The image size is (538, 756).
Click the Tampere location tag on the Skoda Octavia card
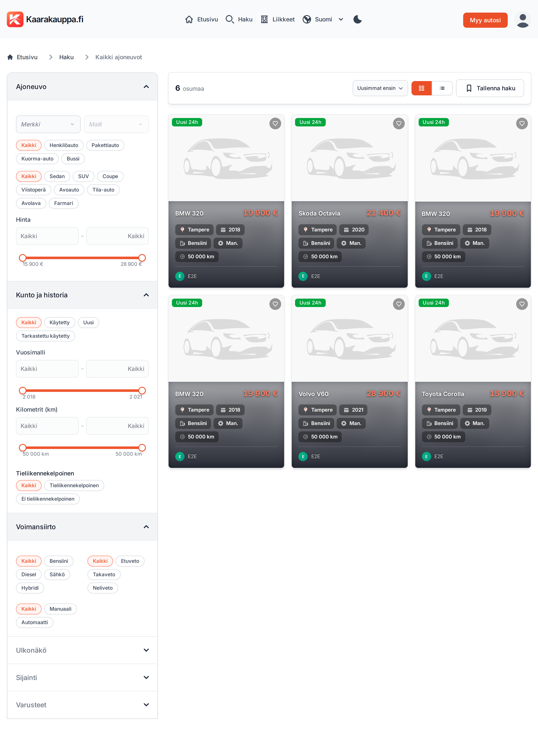click(317, 230)
